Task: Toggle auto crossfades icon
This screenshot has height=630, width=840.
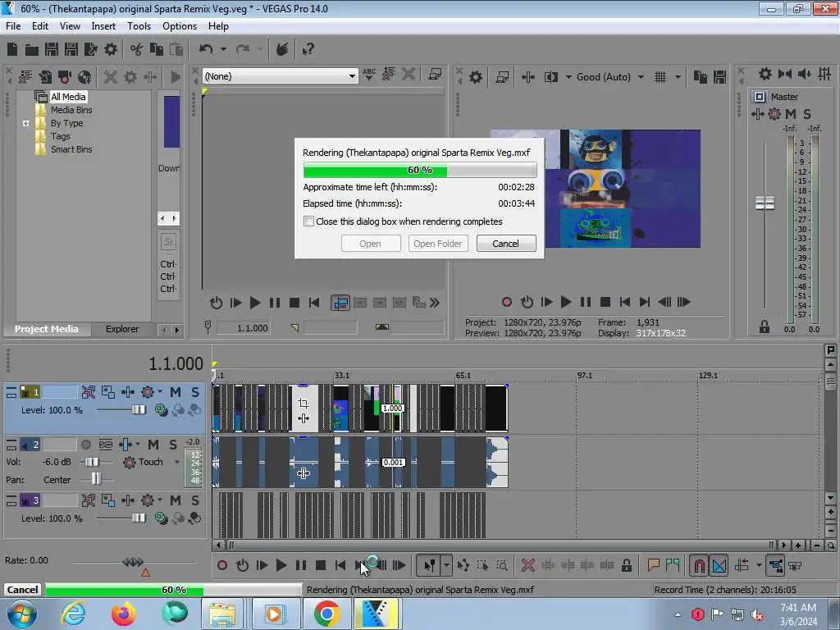Action: click(719, 565)
